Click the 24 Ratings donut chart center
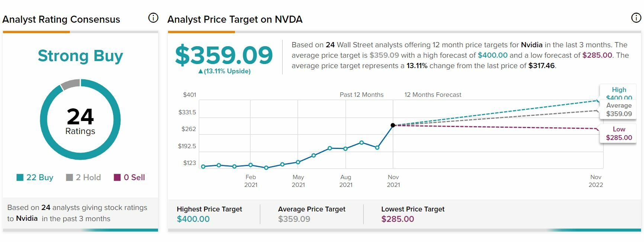Image resolution: width=644 pixels, height=242 pixels. pyautogui.click(x=80, y=120)
